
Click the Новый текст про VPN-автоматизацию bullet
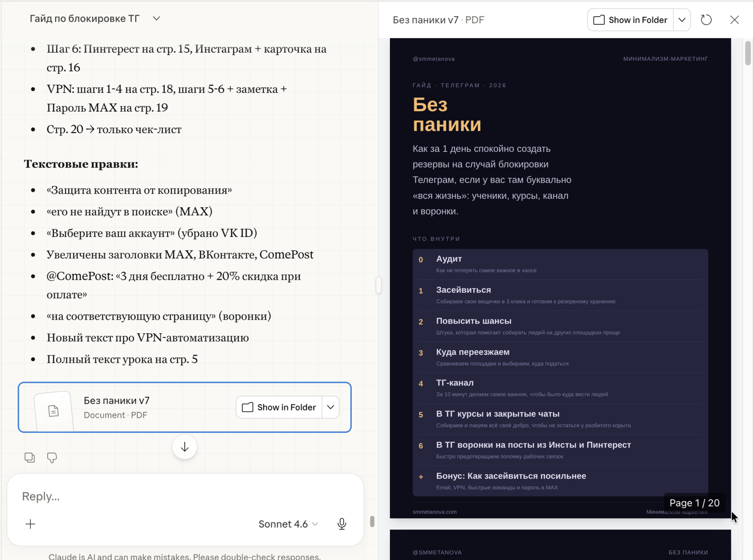point(148,337)
